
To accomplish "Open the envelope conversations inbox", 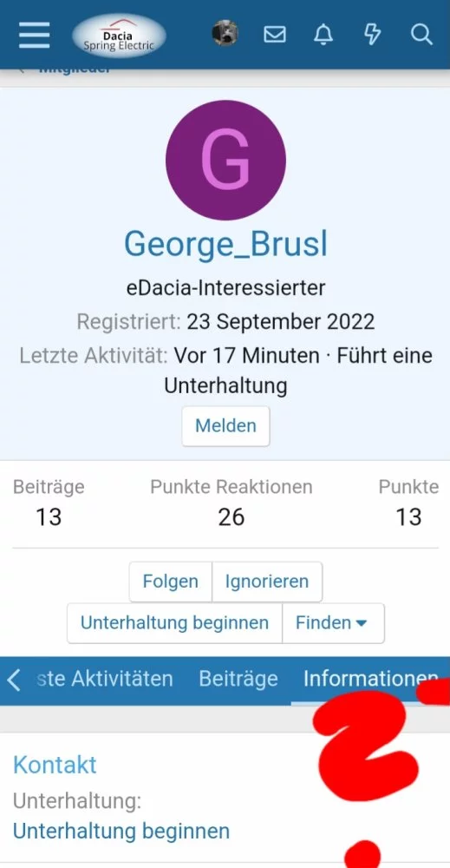I will pos(275,35).
